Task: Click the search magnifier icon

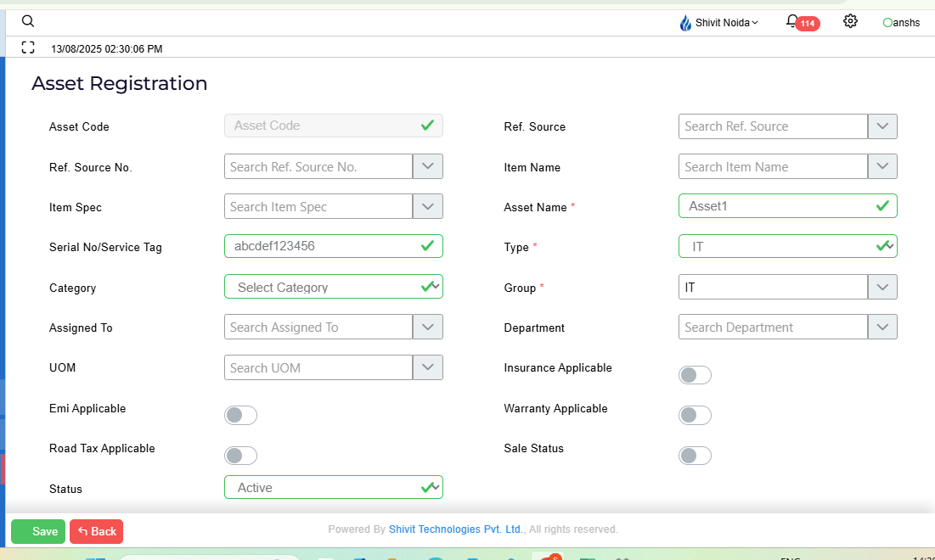Action: pyautogui.click(x=28, y=22)
